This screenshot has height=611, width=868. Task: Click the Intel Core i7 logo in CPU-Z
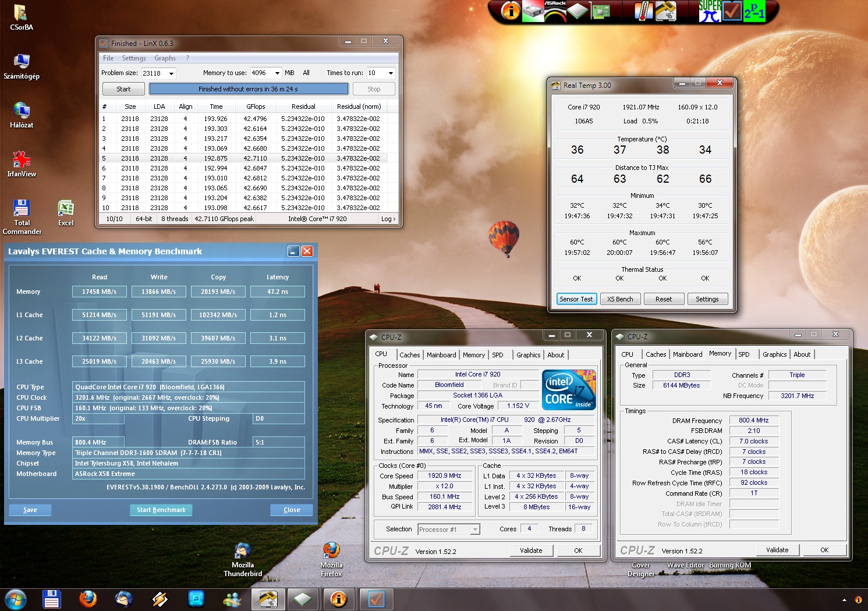pos(569,390)
